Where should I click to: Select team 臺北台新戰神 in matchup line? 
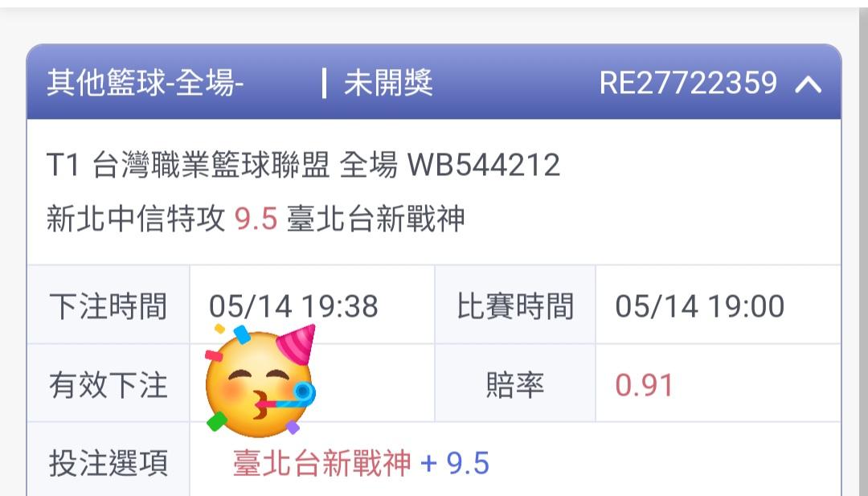click(x=376, y=218)
